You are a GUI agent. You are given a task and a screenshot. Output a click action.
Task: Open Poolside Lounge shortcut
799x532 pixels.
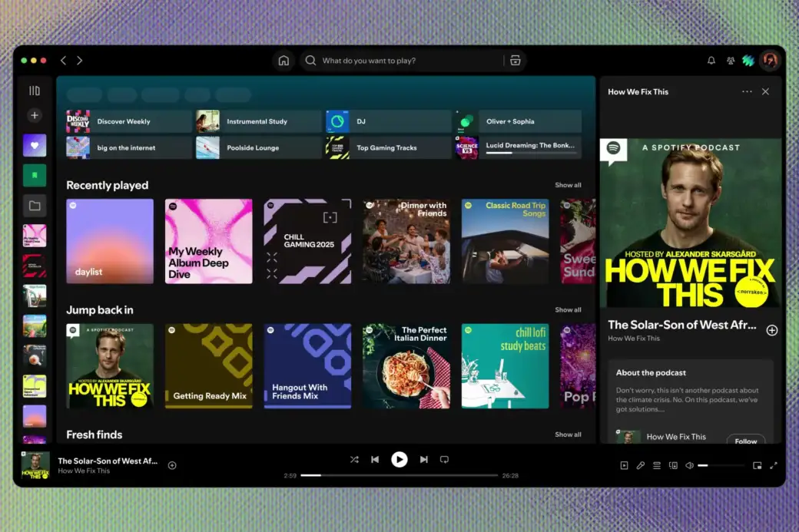click(258, 147)
